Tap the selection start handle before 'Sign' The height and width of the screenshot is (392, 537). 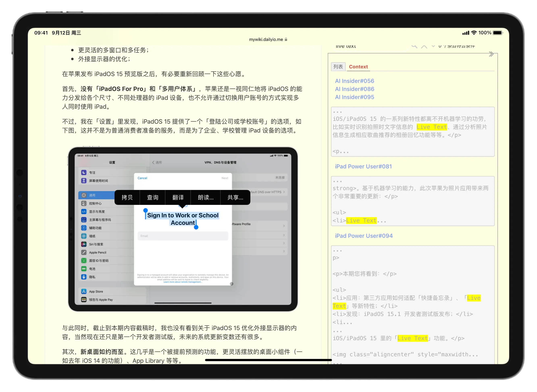pyautogui.click(x=146, y=211)
